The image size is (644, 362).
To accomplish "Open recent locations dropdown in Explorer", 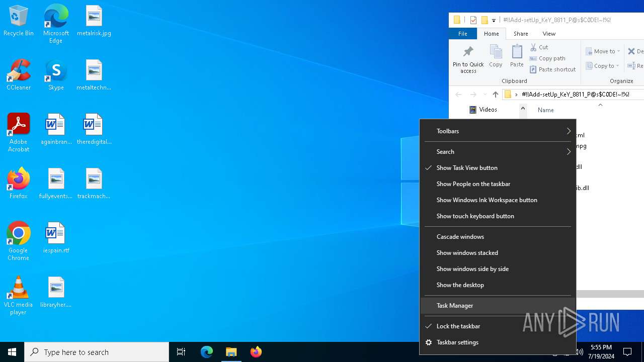I will tap(485, 95).
